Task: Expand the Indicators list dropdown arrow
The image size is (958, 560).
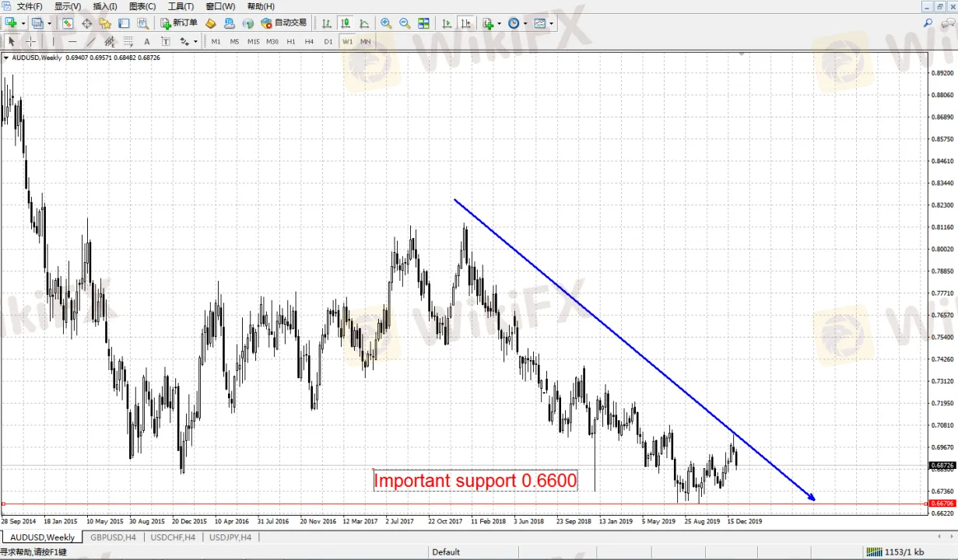Action: coord(499,23)
